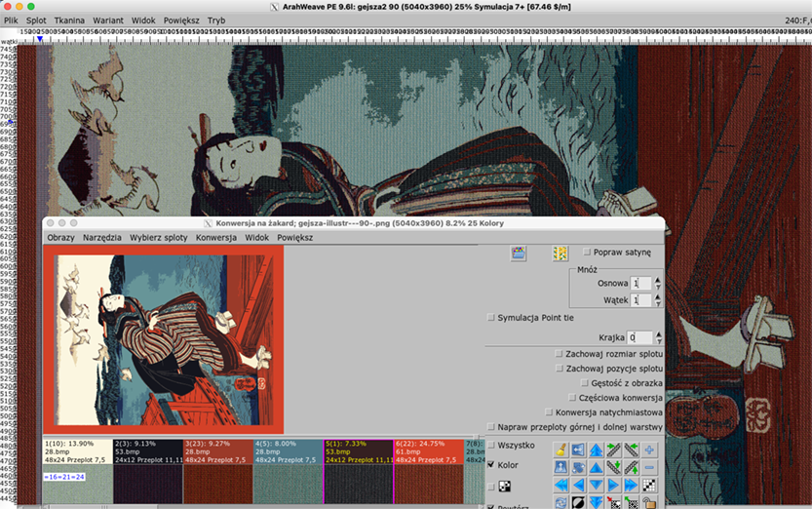
Task: Increase Wątek value with up arrow
Action: (x=658, y=296)
